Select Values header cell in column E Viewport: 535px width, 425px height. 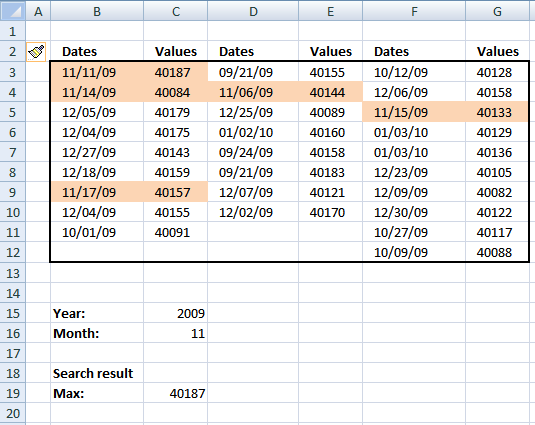click(330, 52)
